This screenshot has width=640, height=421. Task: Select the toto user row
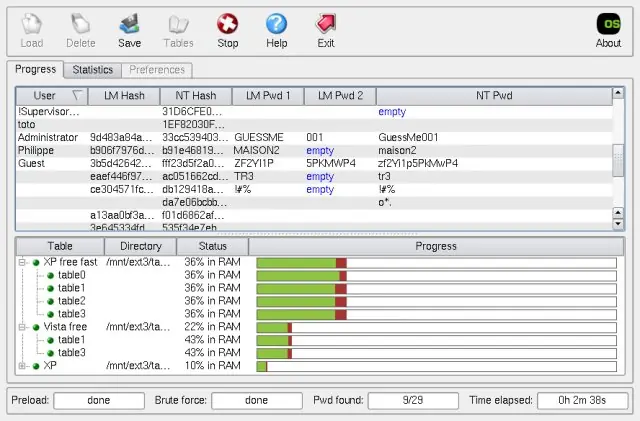(x=314, y=125)
